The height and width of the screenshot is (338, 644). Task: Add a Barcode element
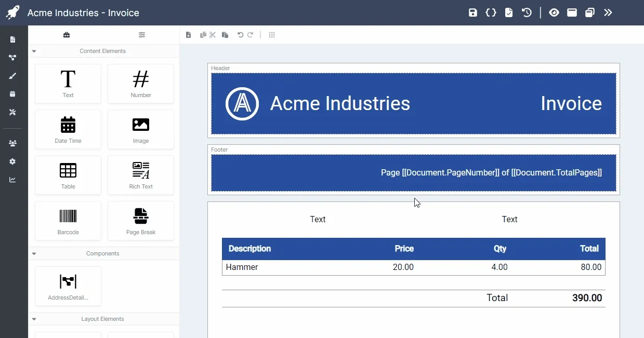[68, 220]
